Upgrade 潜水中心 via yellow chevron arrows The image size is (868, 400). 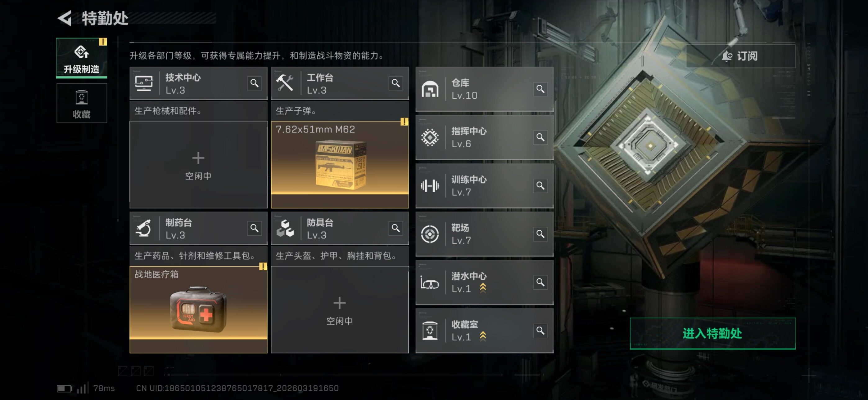click(483, 288)
